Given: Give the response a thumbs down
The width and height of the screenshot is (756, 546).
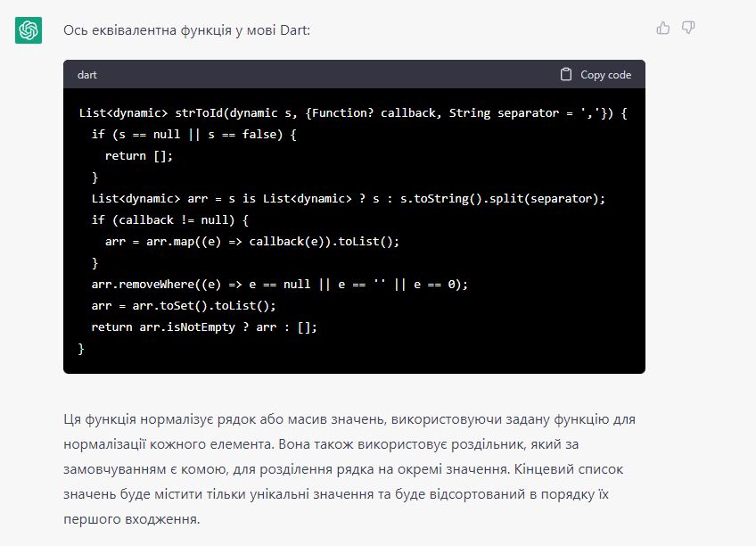Looking at the screenshot, I should pyautogui.click(x=688, y=28).
